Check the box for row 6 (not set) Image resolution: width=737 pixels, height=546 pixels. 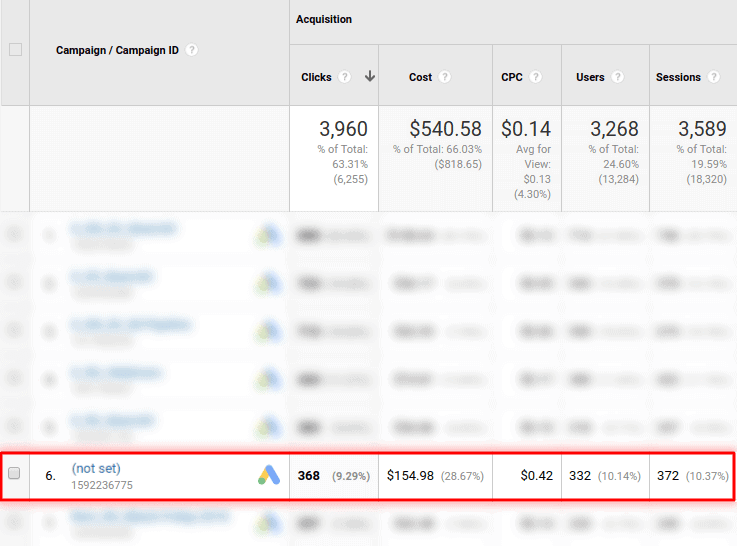click(14, 475)
